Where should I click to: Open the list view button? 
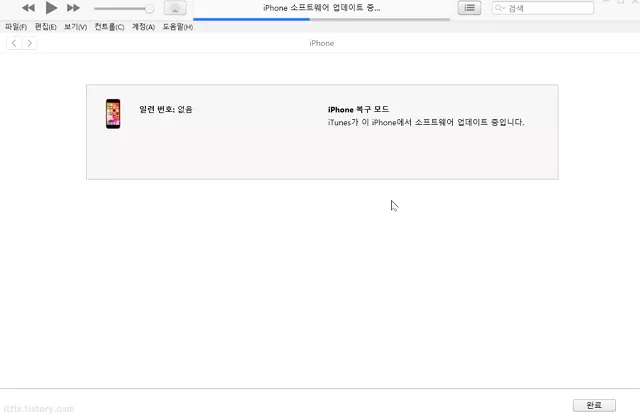(469, 8)
